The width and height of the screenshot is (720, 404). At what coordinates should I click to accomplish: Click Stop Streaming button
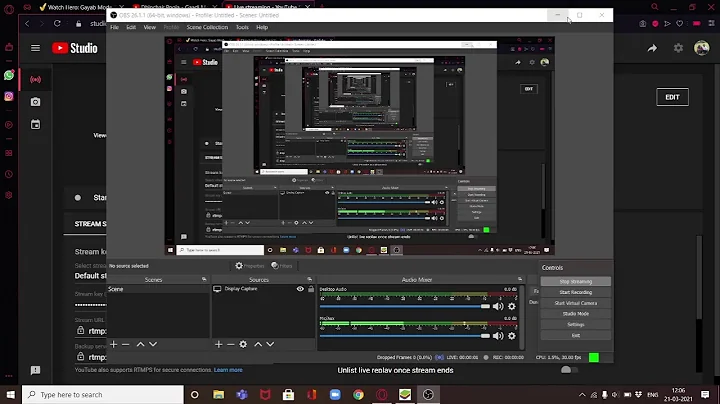click(576, 281)
